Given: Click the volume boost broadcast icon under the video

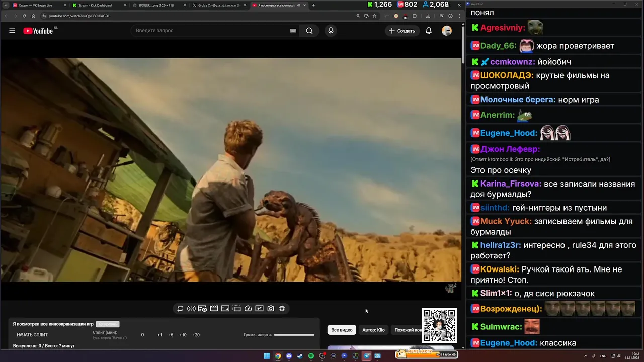Looking at the screenshot, I should click(x=191, y=309).
